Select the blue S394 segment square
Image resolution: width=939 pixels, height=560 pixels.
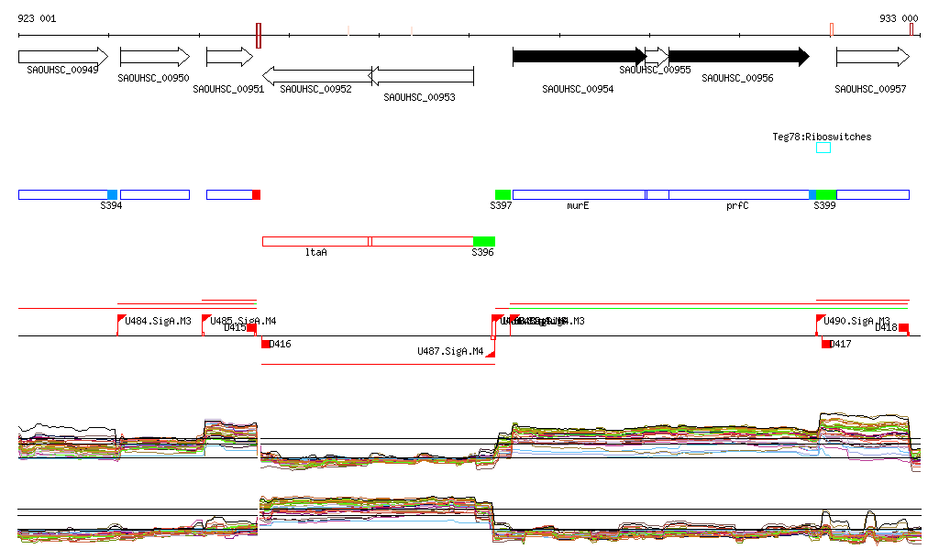113,194
